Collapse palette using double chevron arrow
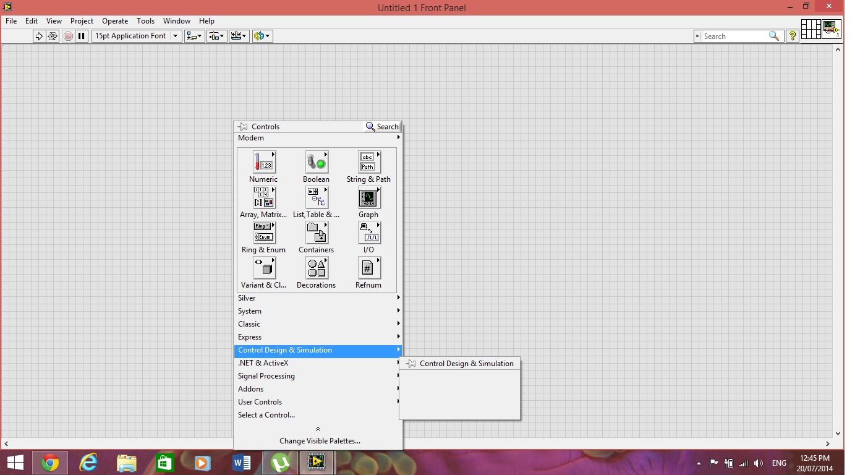The height and width of the screenshot is (475, 868). point(318,429)
